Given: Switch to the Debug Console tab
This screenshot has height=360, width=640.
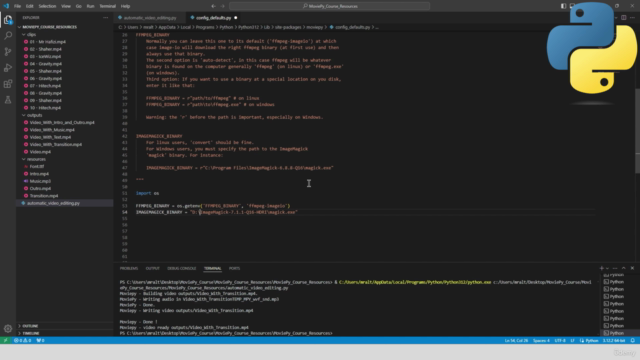Looking at the screenshot, I should coord(182,268).
